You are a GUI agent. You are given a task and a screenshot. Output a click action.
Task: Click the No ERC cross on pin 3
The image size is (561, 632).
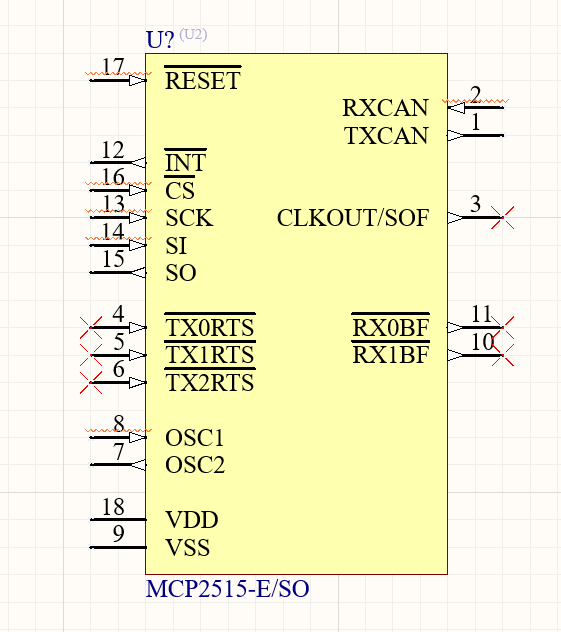tap(503, 218)
